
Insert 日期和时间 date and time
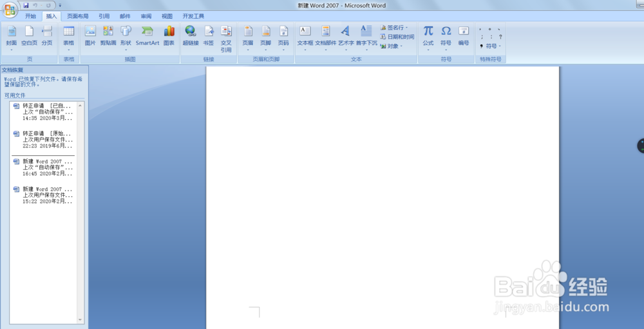click(x=397, y=37)
